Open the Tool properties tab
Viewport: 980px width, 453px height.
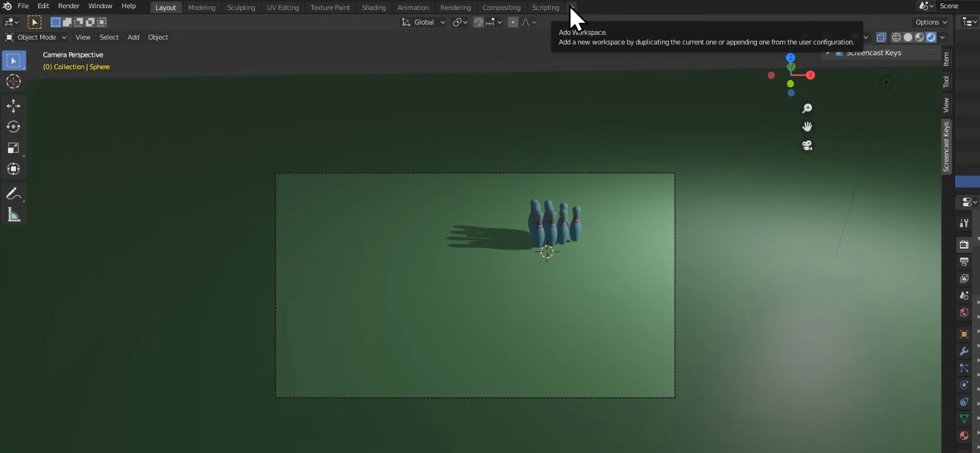pyautogui.click(x=964, y=223)
